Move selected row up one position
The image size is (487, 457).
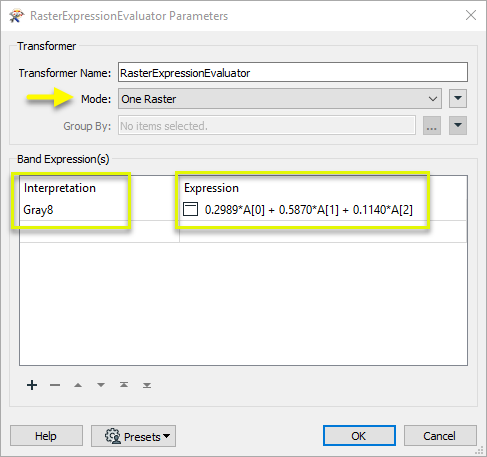tap(78, 385)
